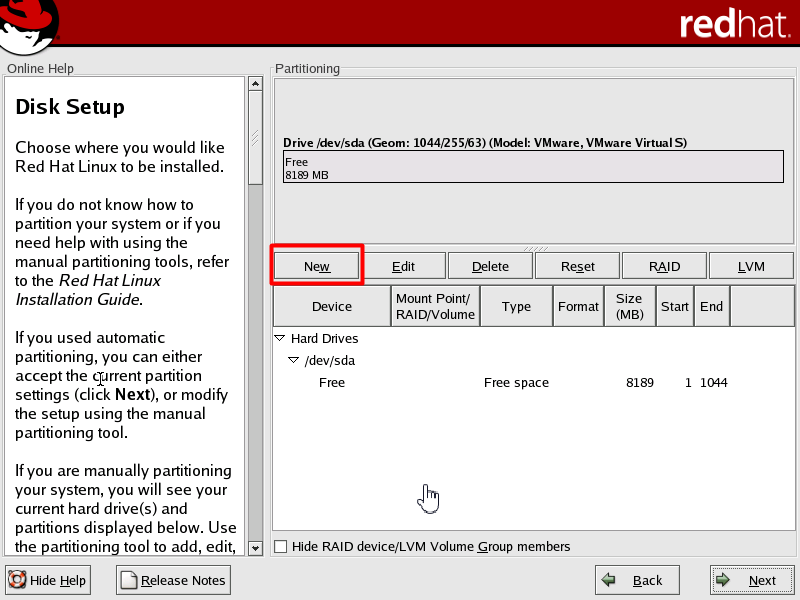800x600 pixels.
Task: Click the Release Notes document icon
Action: (x=129, y=580)
